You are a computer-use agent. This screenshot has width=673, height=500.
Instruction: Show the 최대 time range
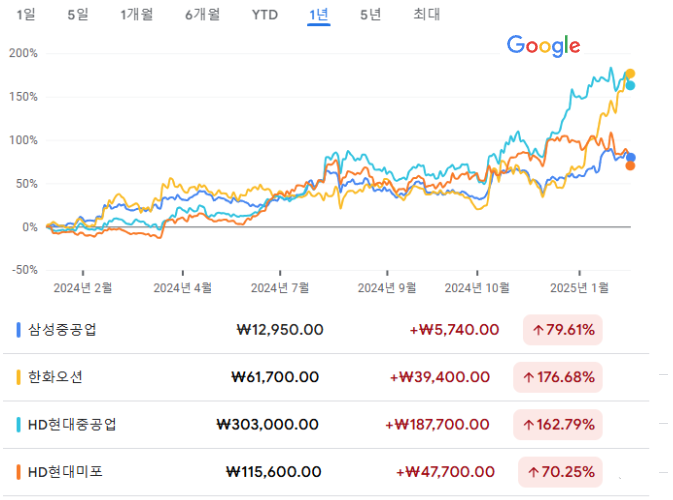tap(426, 14)
